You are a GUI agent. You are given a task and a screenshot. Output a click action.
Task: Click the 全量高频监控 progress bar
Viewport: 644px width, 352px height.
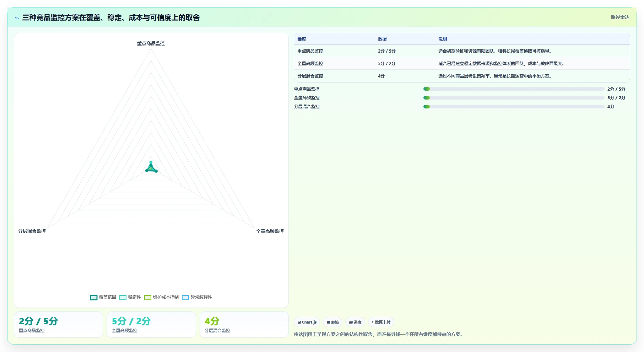pyautogui.click(x=514, y=98)
